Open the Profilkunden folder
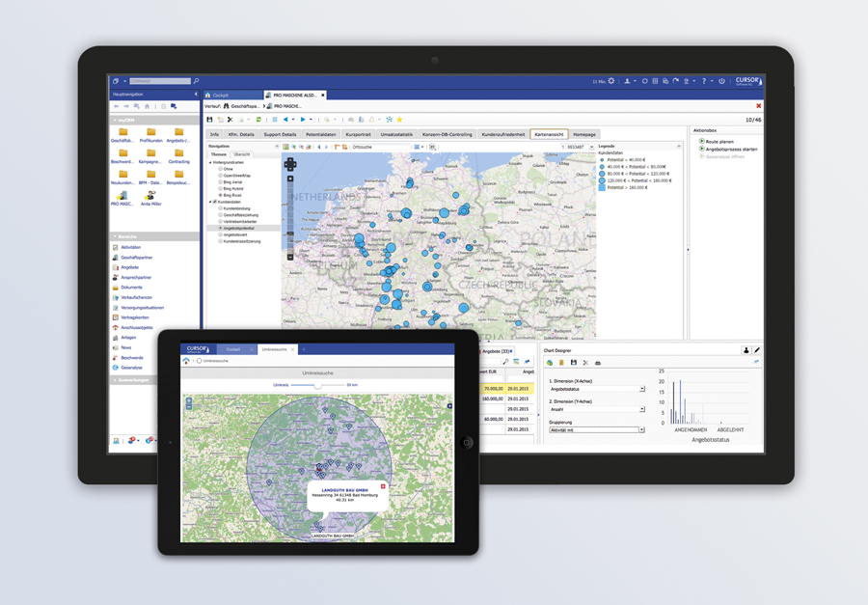 coord(150,136)
